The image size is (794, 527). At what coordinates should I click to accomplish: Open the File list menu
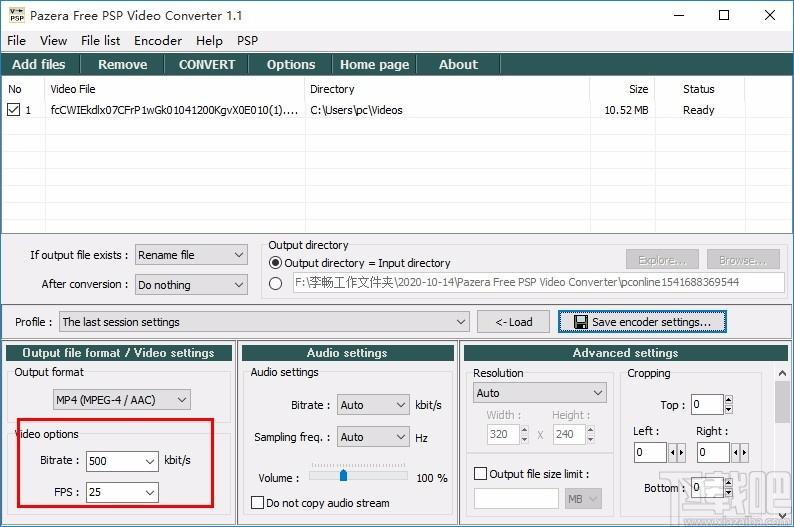pyautogui.click(x=100, y=41)
